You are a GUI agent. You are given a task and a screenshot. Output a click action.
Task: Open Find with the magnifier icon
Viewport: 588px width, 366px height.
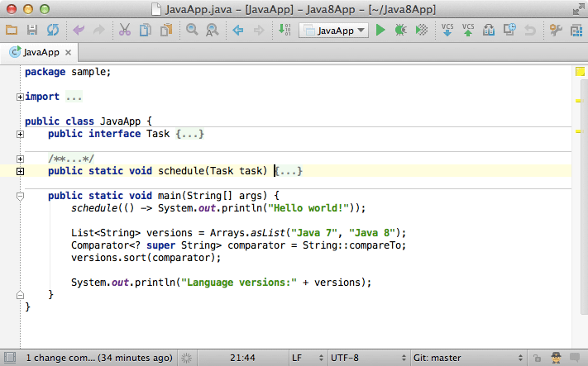(x=192, y=30)
